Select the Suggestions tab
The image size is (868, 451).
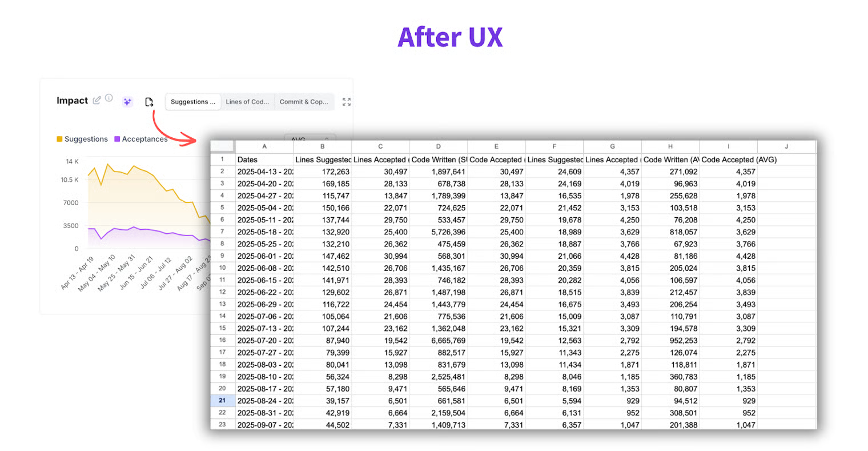(193, 102)
